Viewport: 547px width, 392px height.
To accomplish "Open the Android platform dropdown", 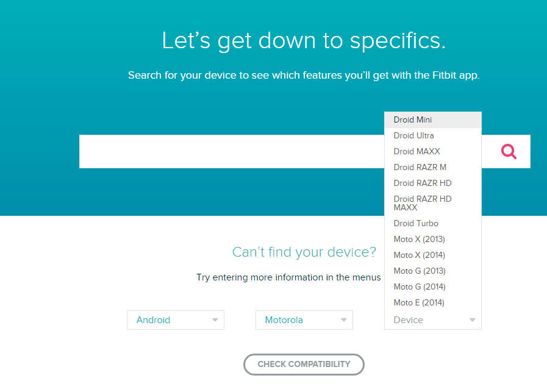I will click(x=176, y=320).
